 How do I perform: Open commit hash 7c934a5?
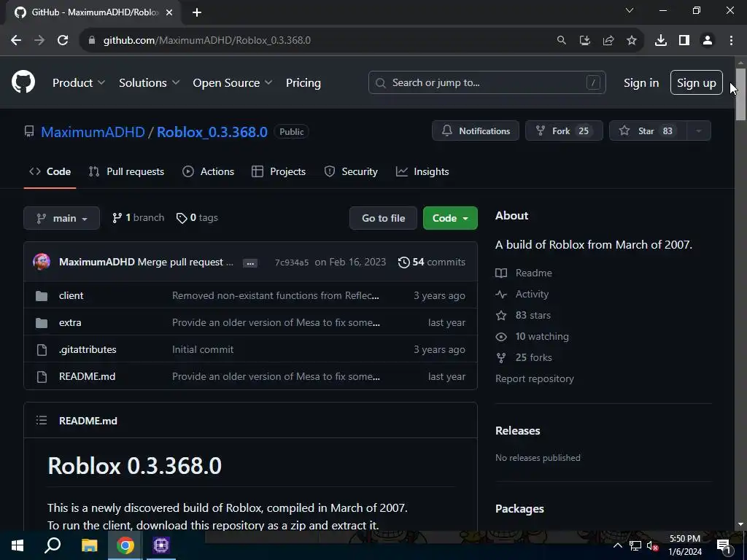click(292, 262)
